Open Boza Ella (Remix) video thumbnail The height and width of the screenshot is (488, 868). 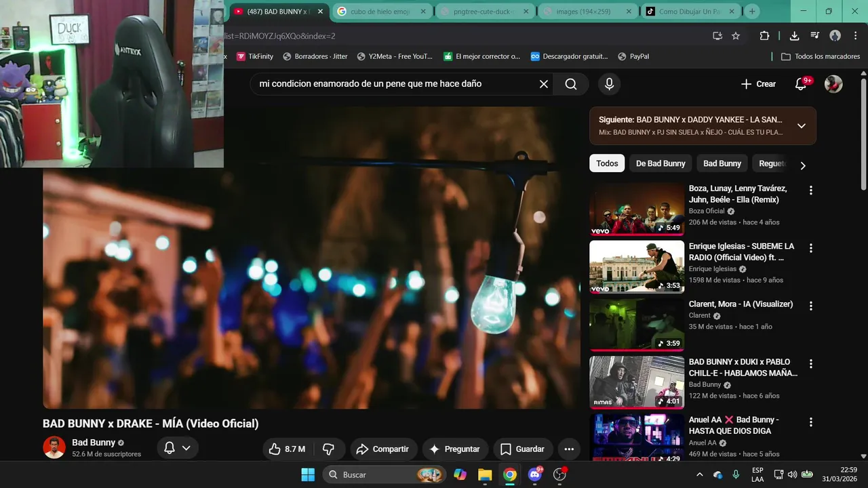637,209
